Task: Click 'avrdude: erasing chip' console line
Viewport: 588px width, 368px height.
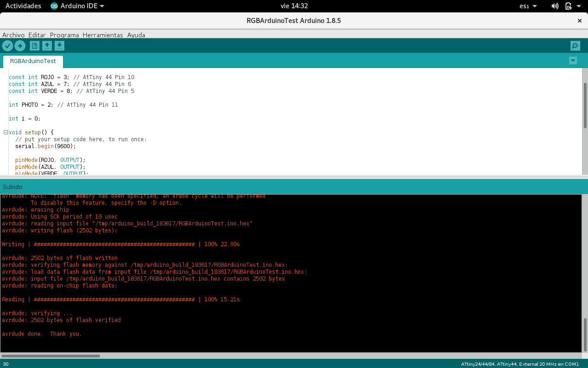Action: coord(35,210)
